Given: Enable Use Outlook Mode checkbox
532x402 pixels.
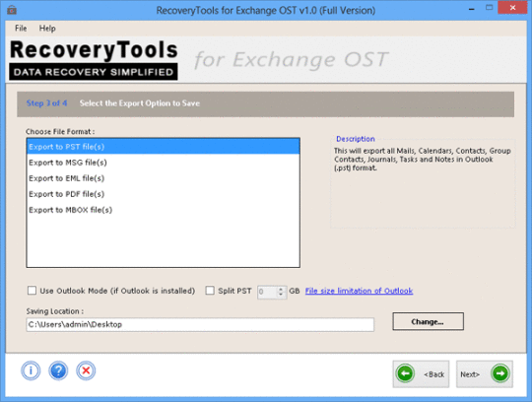Looking at the screenshot, I should 32,291.
